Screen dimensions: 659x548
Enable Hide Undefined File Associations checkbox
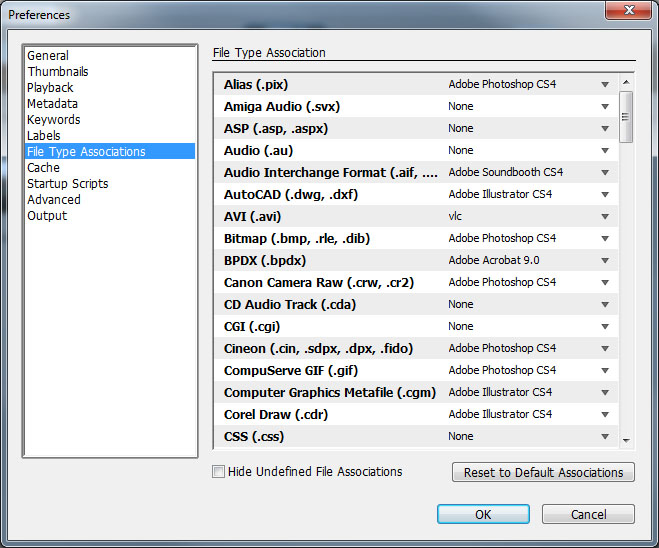click(218, 472)
